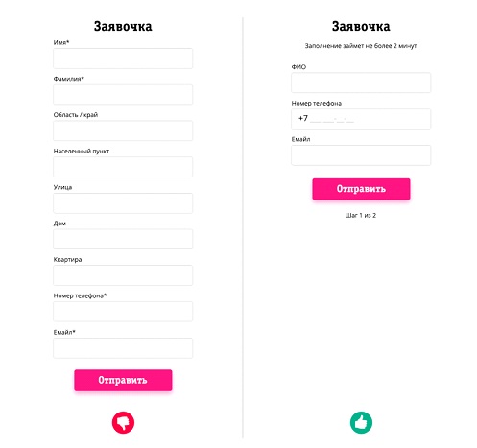Viewport: 477px width, 448px height.
Task: Click into the Населенный пункт field
Action: click(123, 167)
